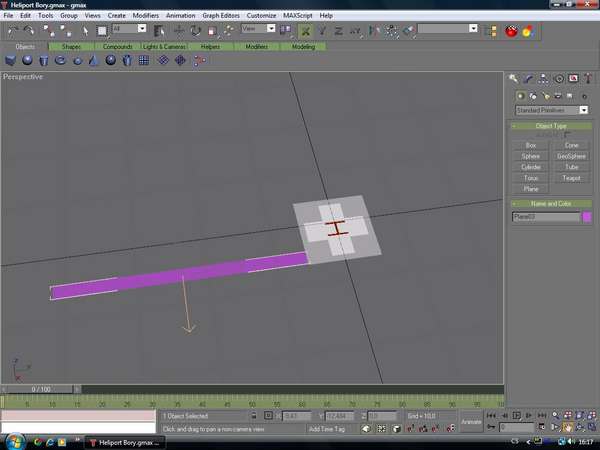Click the Cylinder object type button
600x450 pixels.
531,167
